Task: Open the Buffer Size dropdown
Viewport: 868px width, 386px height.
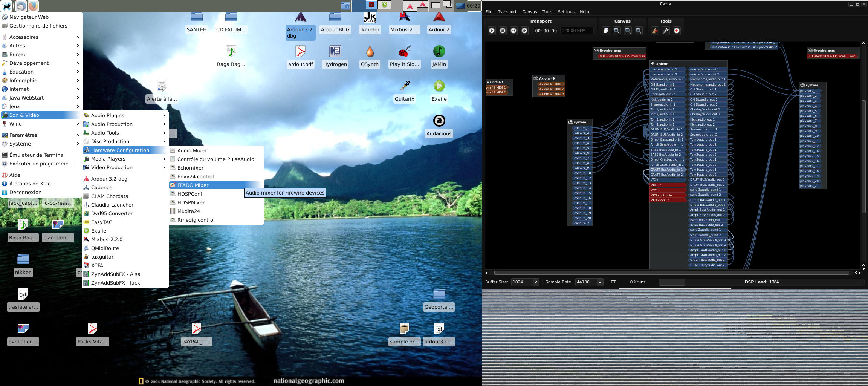Action: coord(525,282)
